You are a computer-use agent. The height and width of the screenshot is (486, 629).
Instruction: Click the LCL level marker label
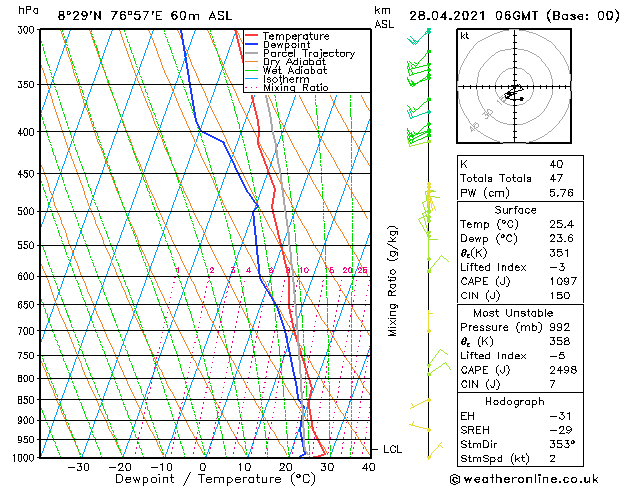pos(392,450)
